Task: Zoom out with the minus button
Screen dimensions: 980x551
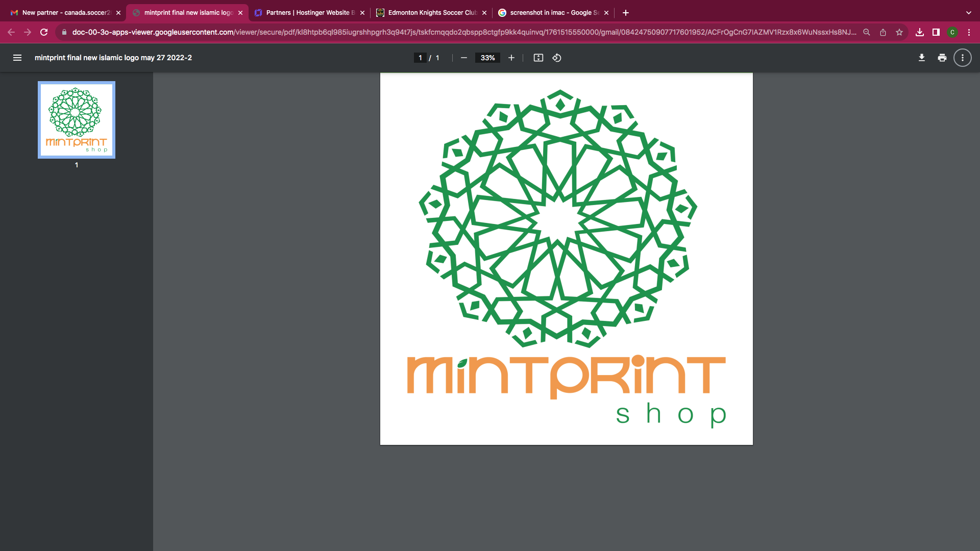Action: (463, 58)
